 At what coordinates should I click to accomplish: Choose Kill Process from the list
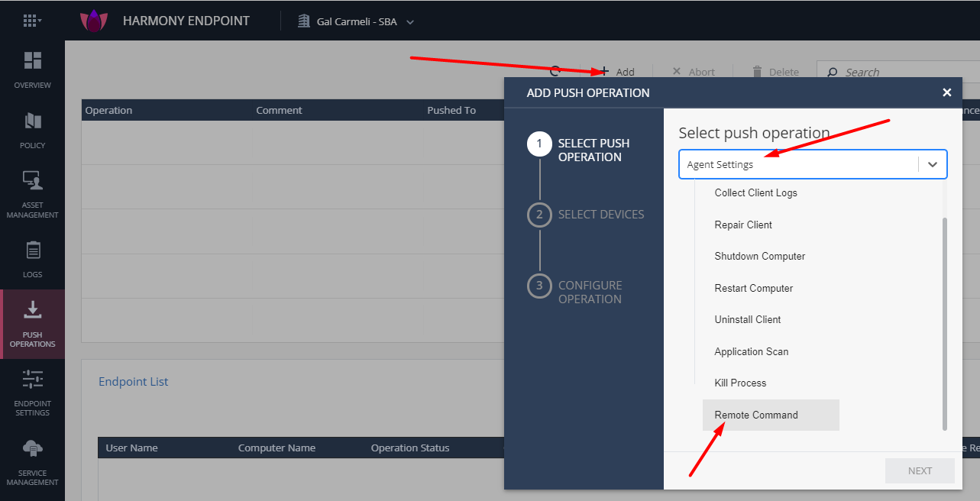point(740,383)
